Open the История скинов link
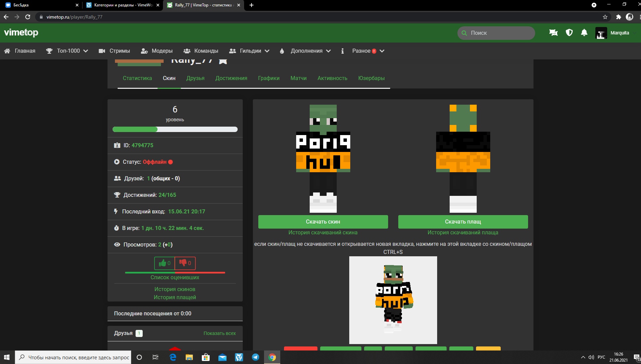This screenshot has width=641, height=364. [175, 289]
